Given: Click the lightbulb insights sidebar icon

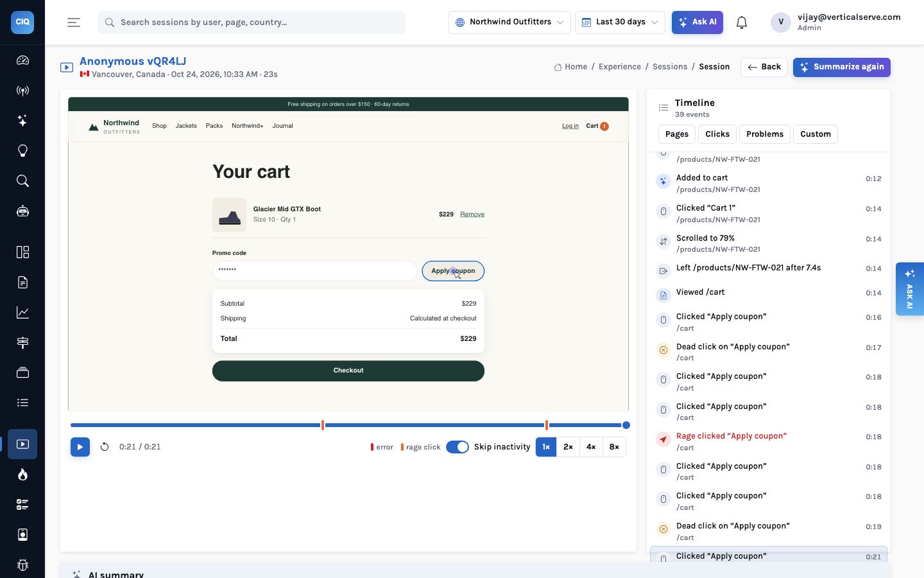Looking at the screenshot, I should [22, 151].
